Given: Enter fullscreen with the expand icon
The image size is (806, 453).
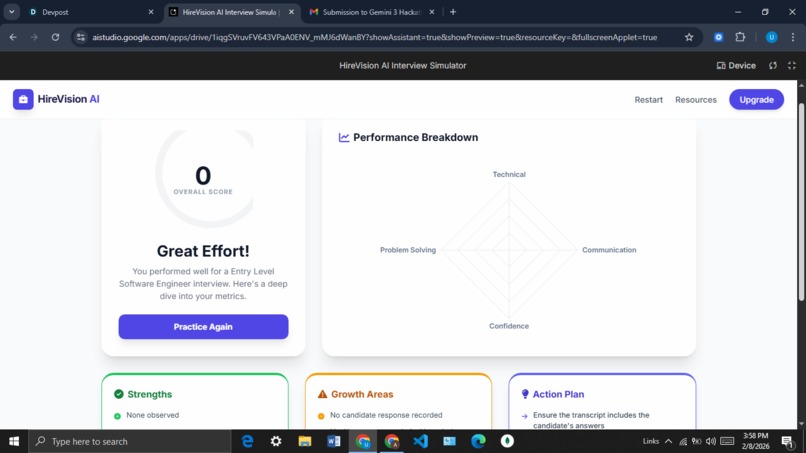Looking at the screenshot, I should (792, 65).
